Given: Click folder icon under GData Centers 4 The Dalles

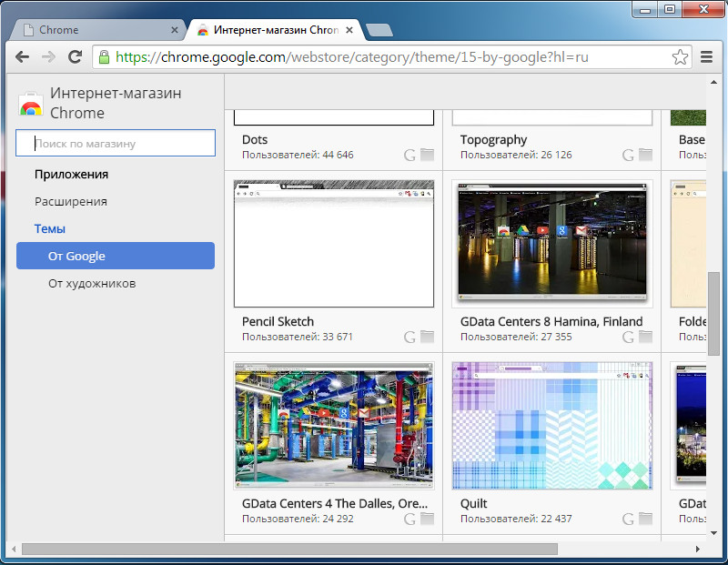Looking at the screenshot, I should (427, 519).
